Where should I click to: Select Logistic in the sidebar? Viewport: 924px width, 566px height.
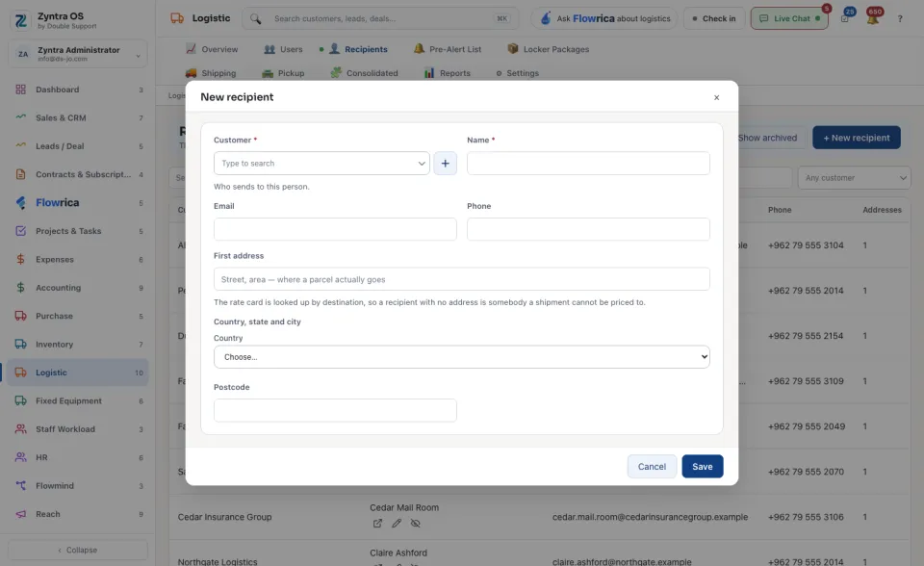pyautogui.click(x=78, y=373)
